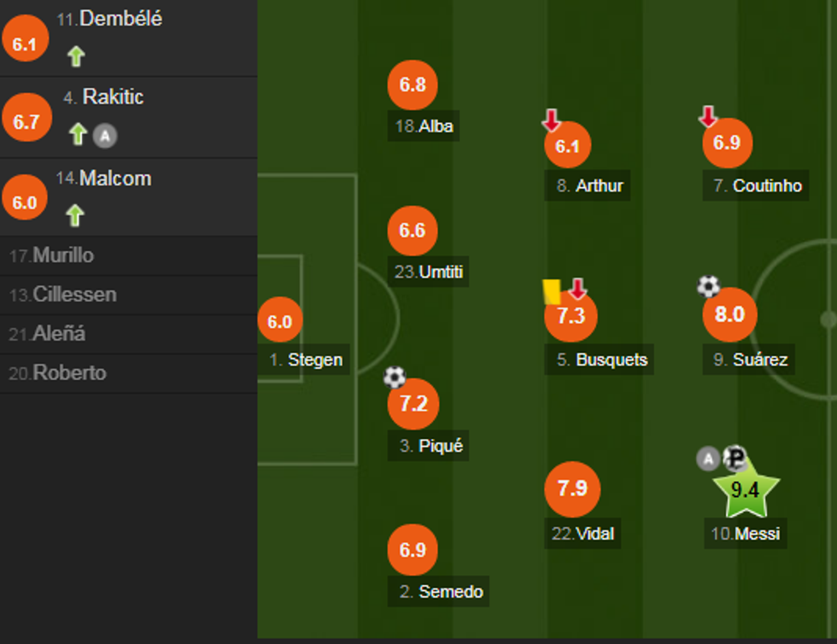Click Rakitic's 6.7 rating badge
Image resolution: width=837 pixels, height=644 pixels.
pos(26,121)
